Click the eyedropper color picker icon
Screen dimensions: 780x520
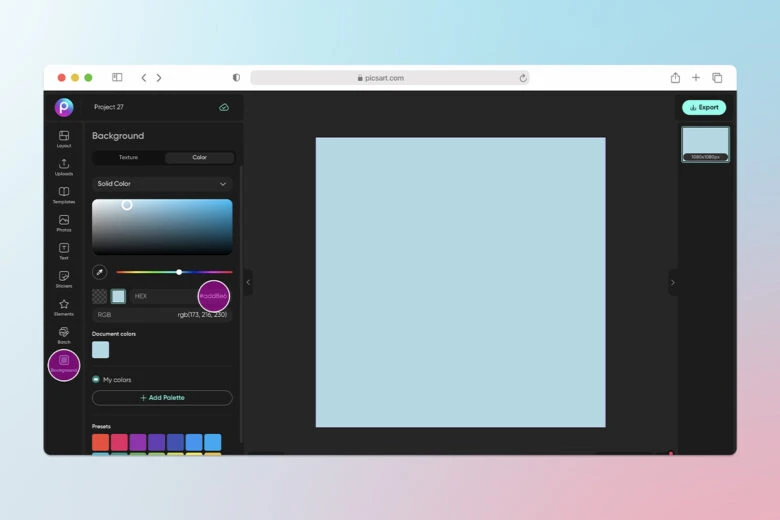coord(99,272)
